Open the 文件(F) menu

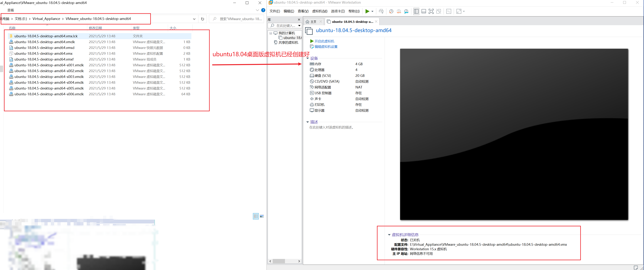coord(274,11)
